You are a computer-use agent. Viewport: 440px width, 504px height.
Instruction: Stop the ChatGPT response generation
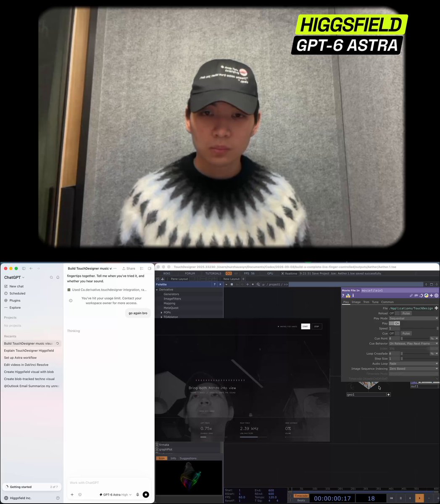[x=146, y=495]
